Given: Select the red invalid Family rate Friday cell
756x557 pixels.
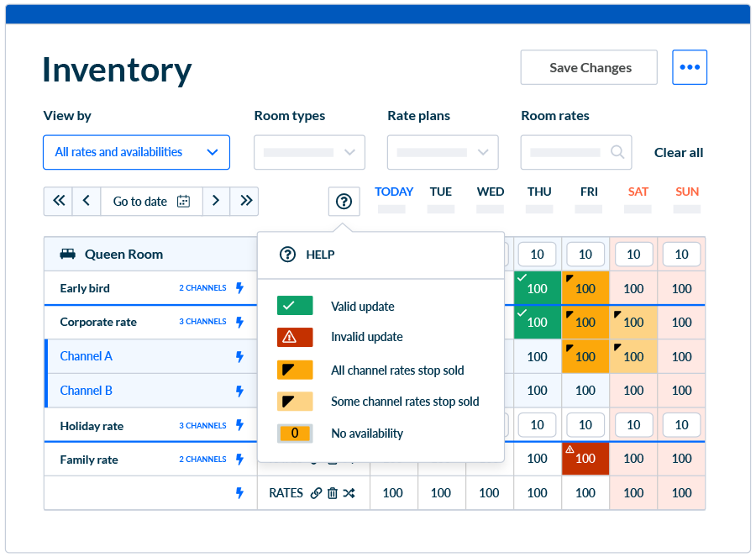Looking at the screenshot, I should [585, 459].
